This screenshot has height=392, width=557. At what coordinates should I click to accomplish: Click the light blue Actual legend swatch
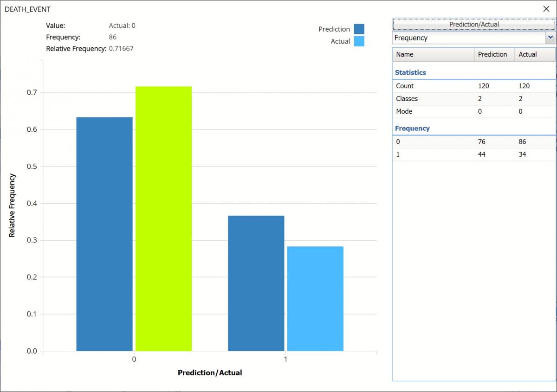359,41
